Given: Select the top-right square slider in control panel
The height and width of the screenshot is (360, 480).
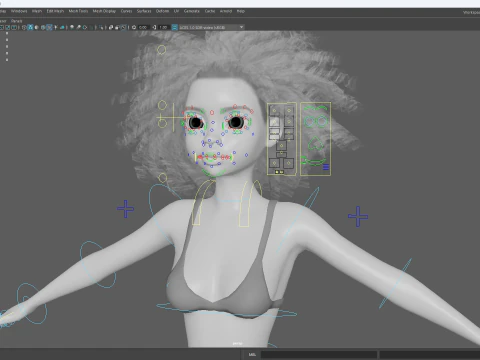Looking at the screenshot, I should coord(289,110).
